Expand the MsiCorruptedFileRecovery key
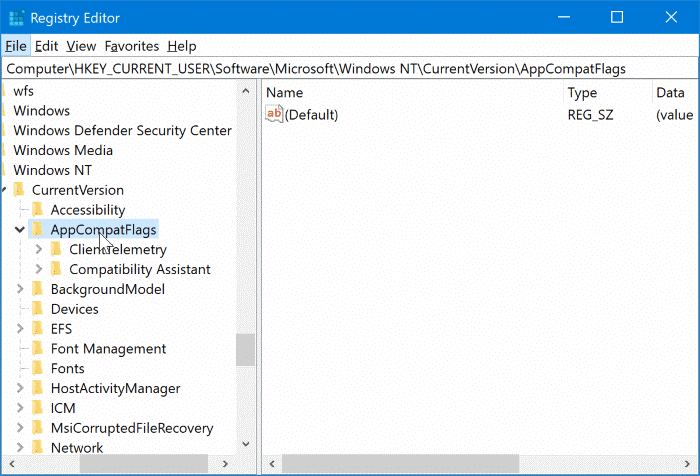700x476 pixels. 20,428
